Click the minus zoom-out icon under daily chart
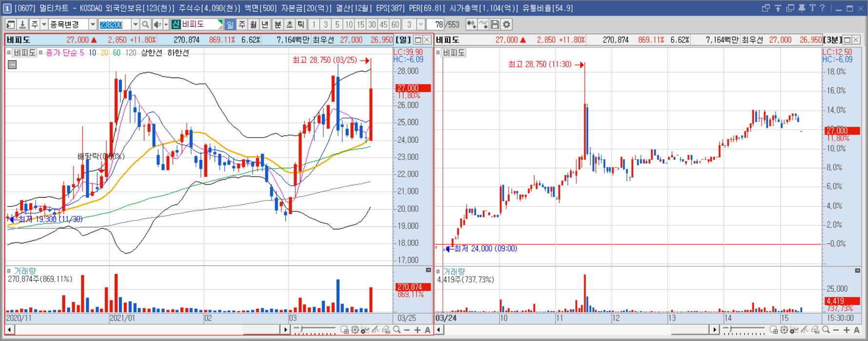The height and width of the screenshot is (341, 868). tap(407, 330)
